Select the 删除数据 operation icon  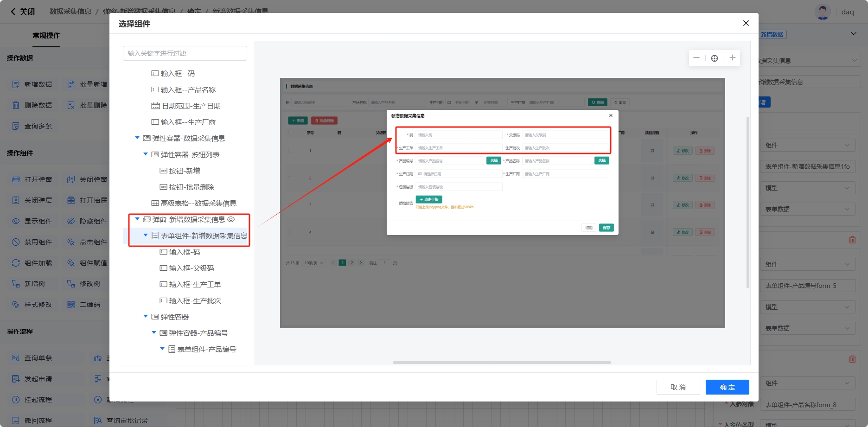[16, 105]
